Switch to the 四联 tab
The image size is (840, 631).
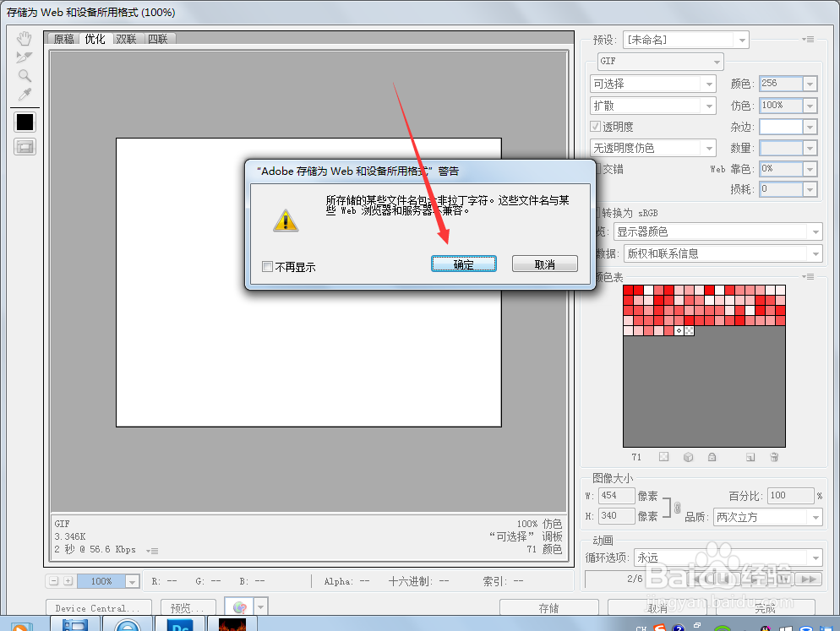tap(158, 39)
